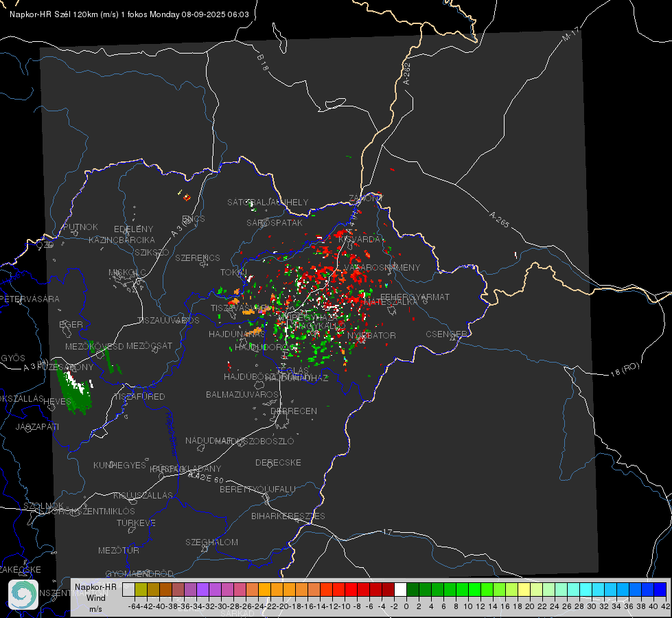Click the SÁROSPATAK town label
Screen dimensions: 672x618
(x=275, y=222)
